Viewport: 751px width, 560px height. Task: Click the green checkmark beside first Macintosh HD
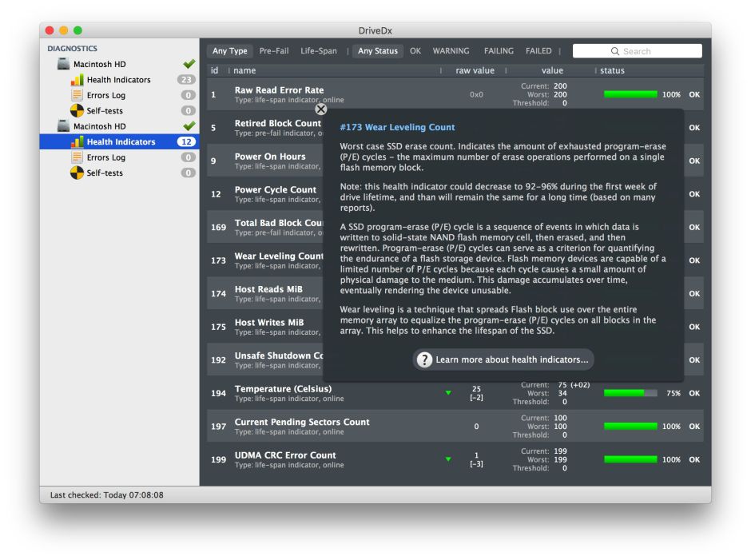pyautogui.click(x=189, y=63)
